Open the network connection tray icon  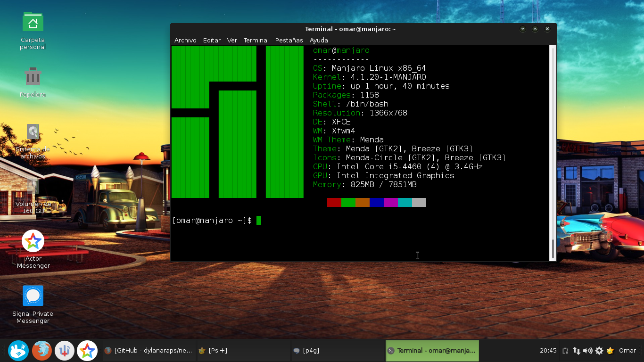[577, 351]
